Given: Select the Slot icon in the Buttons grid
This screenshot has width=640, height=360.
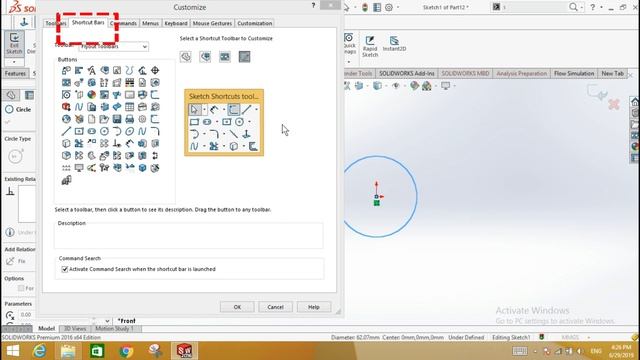Looking at the screenshot, I should pos(91,131).
